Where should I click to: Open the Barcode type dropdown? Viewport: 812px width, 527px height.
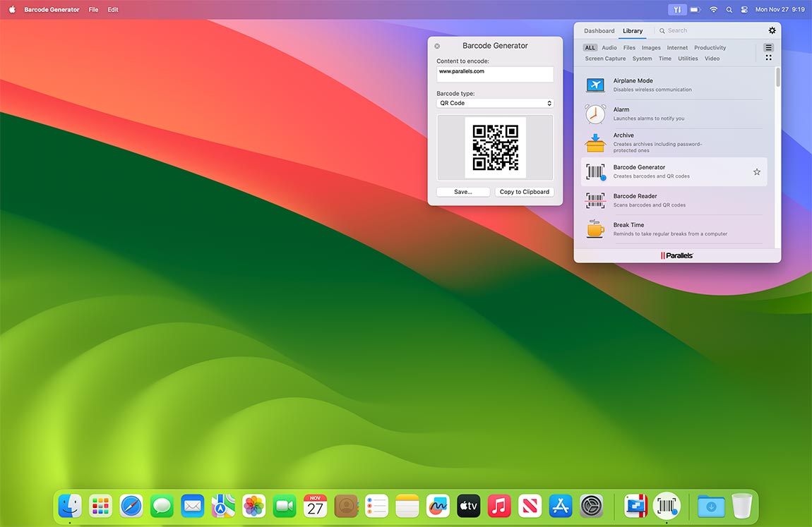click(x=494, y=102)
